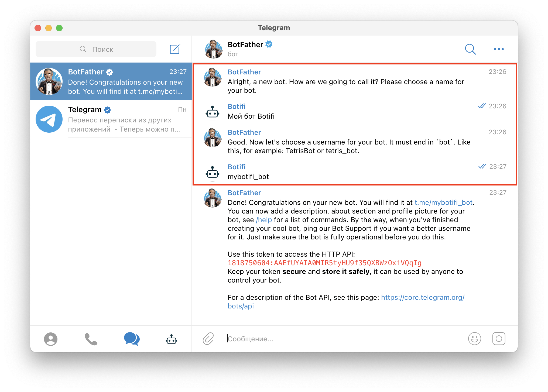Click the record video message icon
Viewport: 548px width, 392px height.
499,339
